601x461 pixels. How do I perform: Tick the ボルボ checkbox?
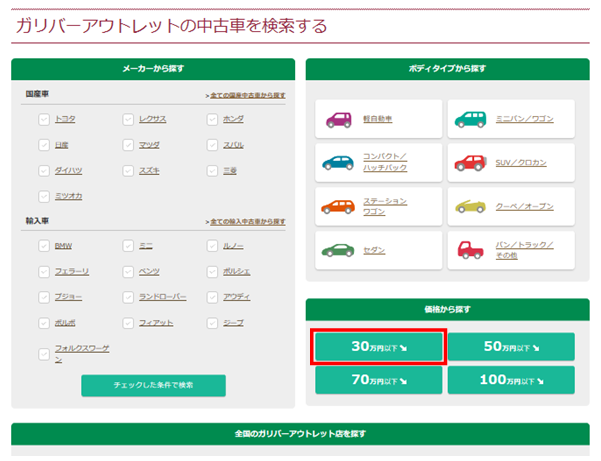(x=44, y=323)
